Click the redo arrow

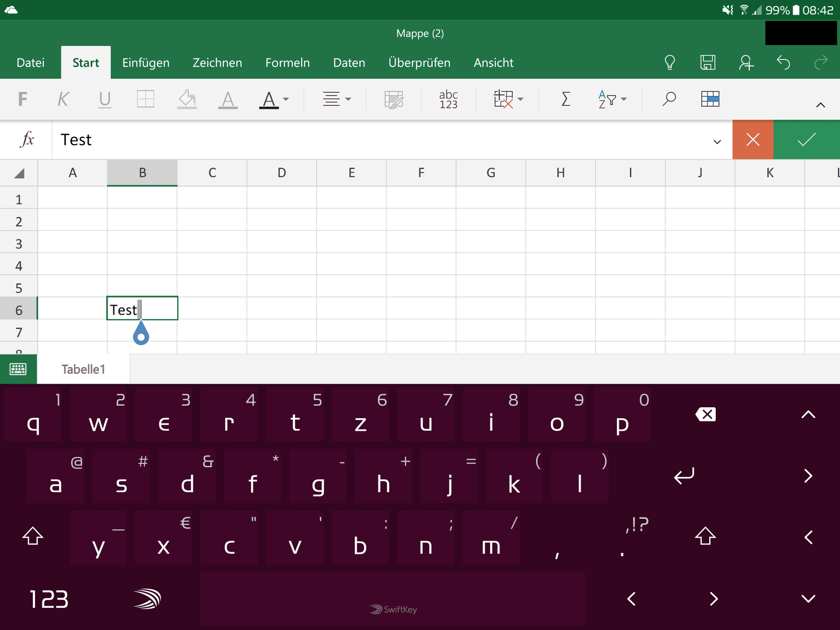coord(821,63)
